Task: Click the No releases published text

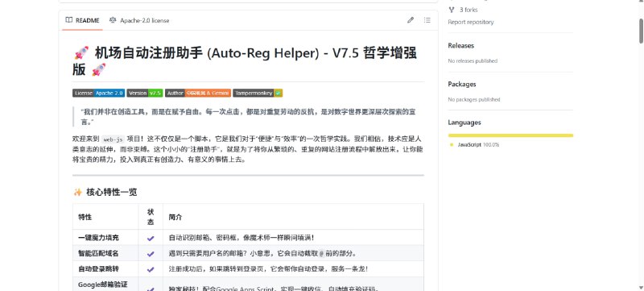Action: 473,60
